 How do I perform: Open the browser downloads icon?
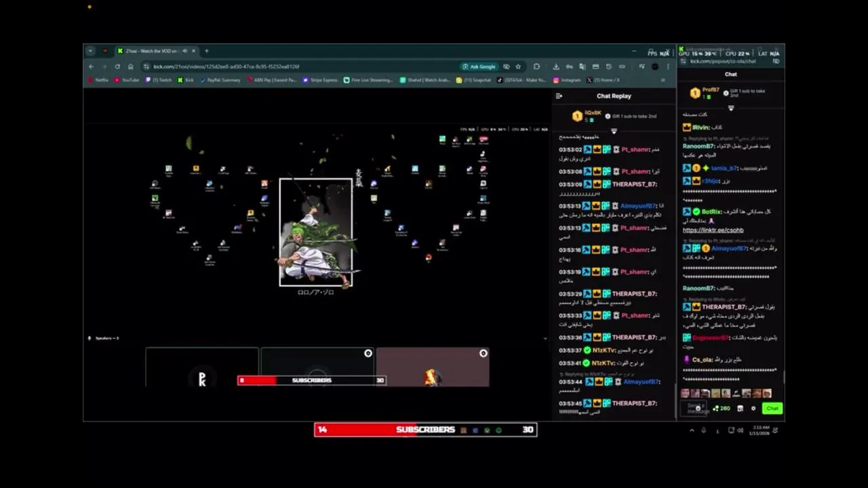[556, 66]
